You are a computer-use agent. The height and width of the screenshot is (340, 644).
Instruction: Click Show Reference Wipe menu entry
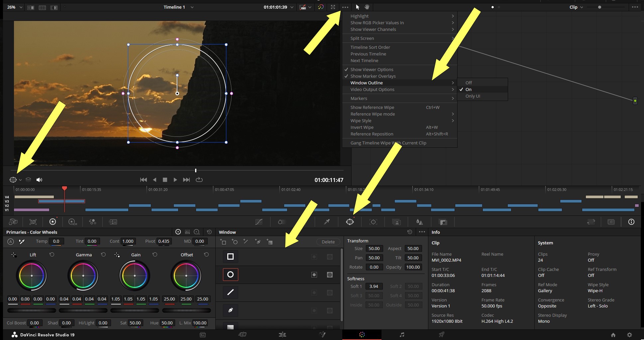[400, 107]
